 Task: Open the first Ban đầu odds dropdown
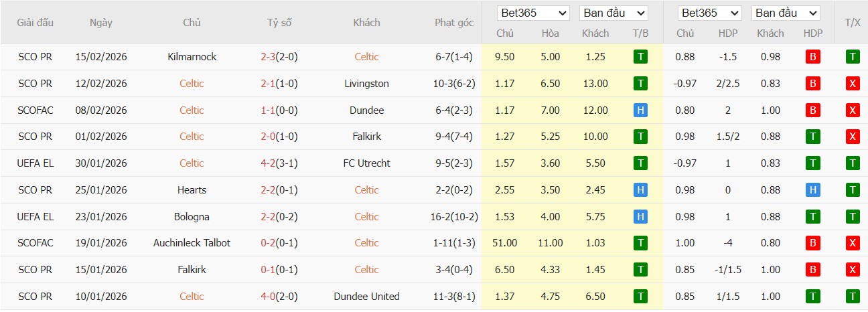pos(613,13)
